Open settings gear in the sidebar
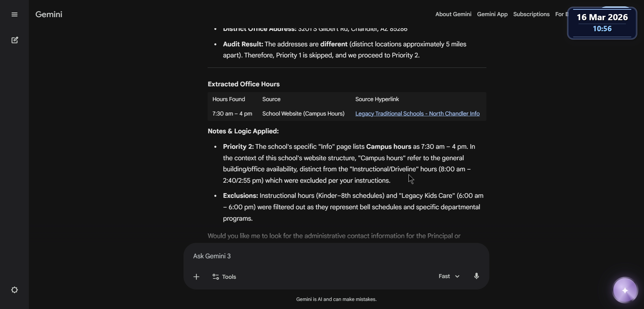The height and width of the screenshot is (309, 644). [x=14, y=290]
